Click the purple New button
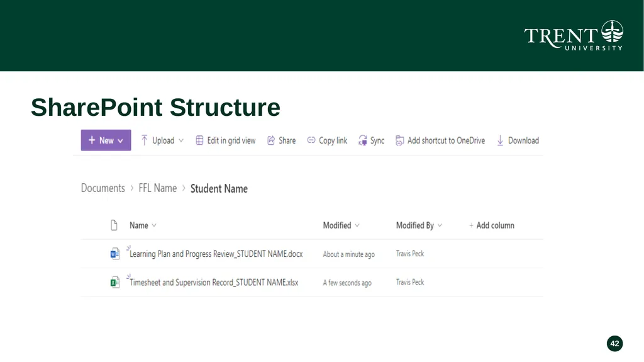The image size is (644, 362). click(106, 140)
